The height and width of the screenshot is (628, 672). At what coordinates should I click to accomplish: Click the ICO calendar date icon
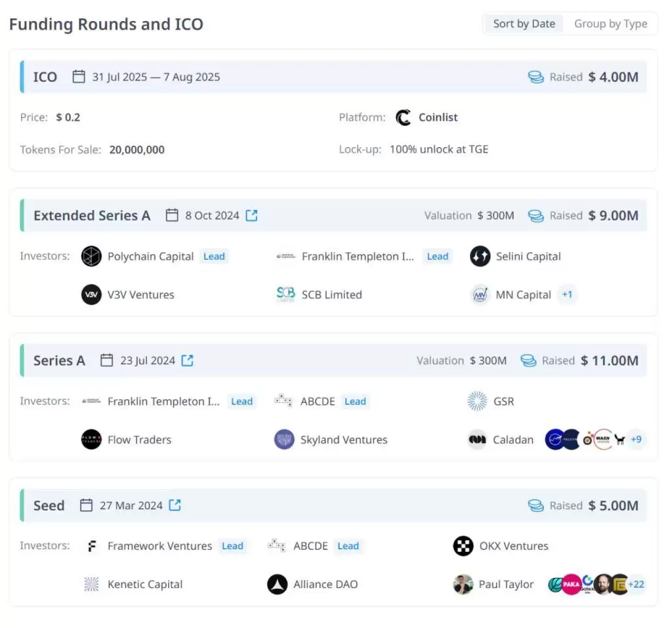(79, 77)
